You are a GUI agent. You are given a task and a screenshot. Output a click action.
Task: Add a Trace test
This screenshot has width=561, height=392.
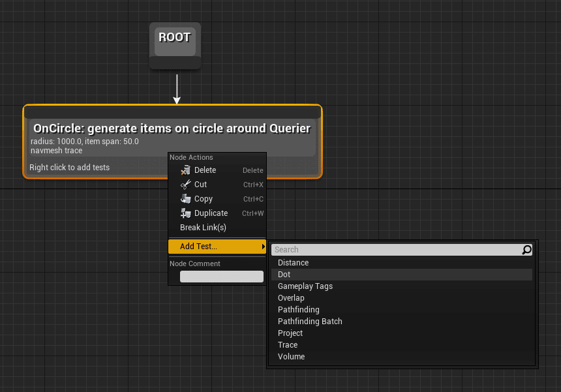pyautogui.click(x=401, y=345)
